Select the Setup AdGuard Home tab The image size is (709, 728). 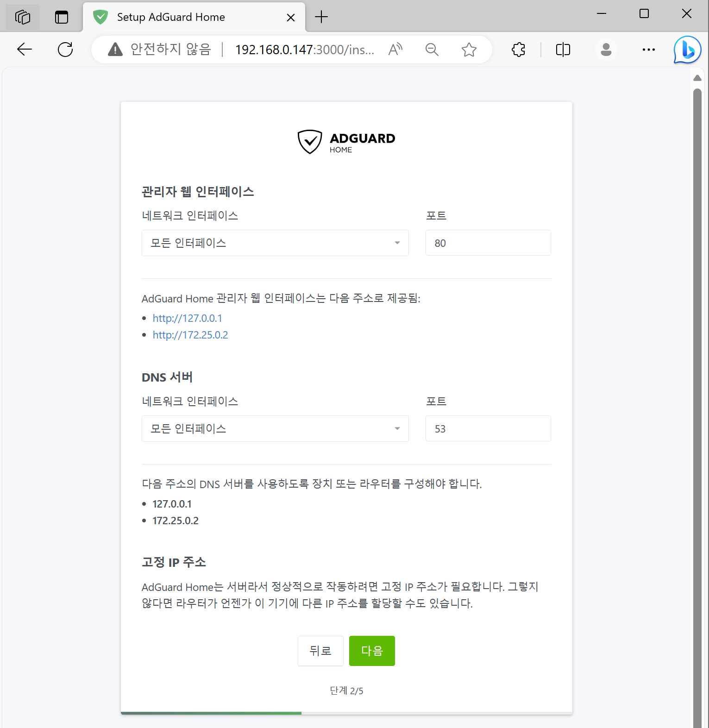(x=194, y=17)
